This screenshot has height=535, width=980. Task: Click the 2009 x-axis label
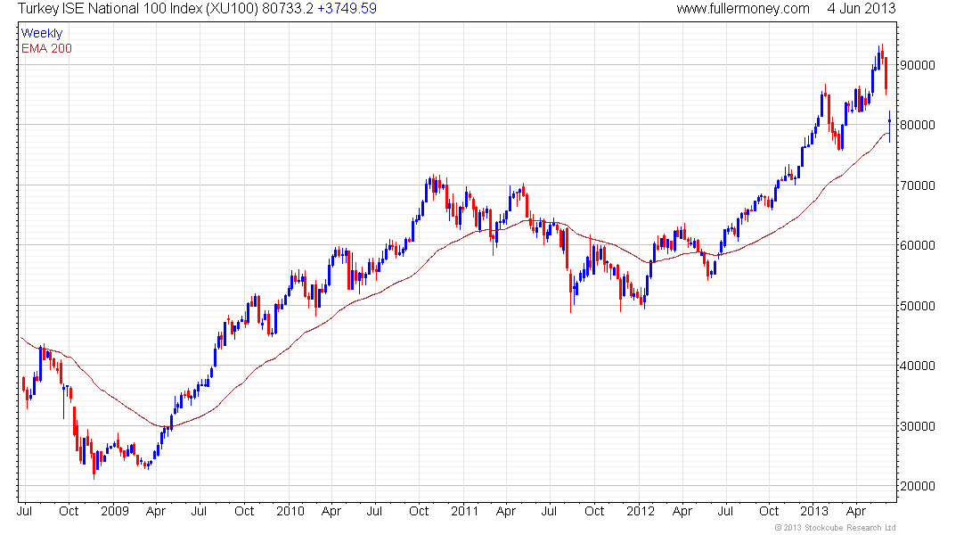click(115, 511)
